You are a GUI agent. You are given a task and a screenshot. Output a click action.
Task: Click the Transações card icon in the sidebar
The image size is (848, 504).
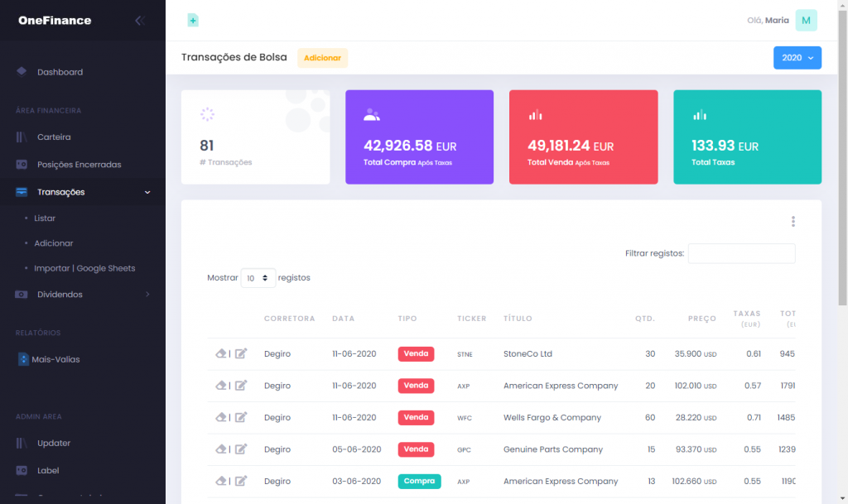[x=22, y=192]
